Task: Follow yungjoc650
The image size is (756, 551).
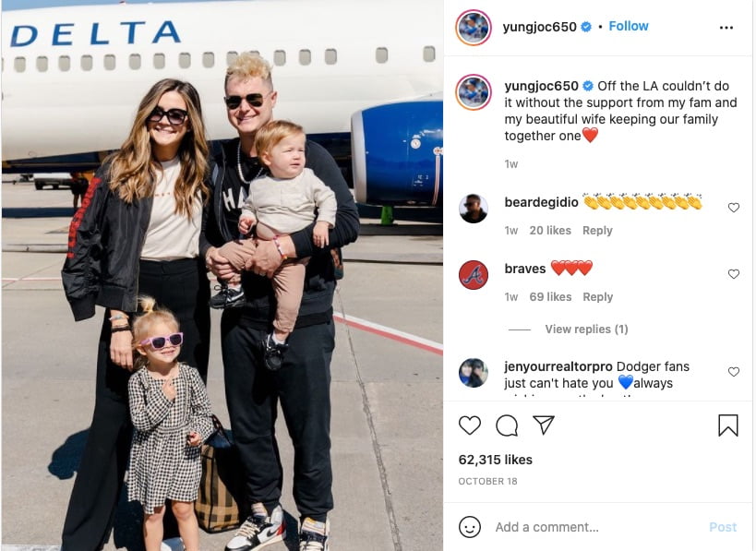Action: tap(629, 26)
